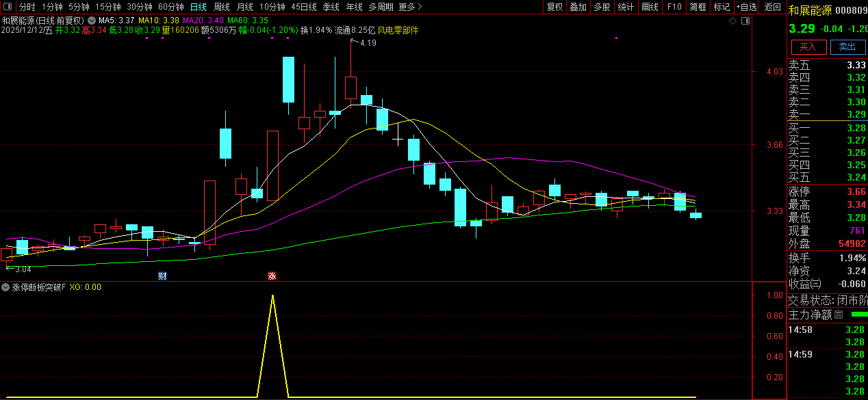
Task: Toggle 复权 price adjustment
Action: pos(554,7)
